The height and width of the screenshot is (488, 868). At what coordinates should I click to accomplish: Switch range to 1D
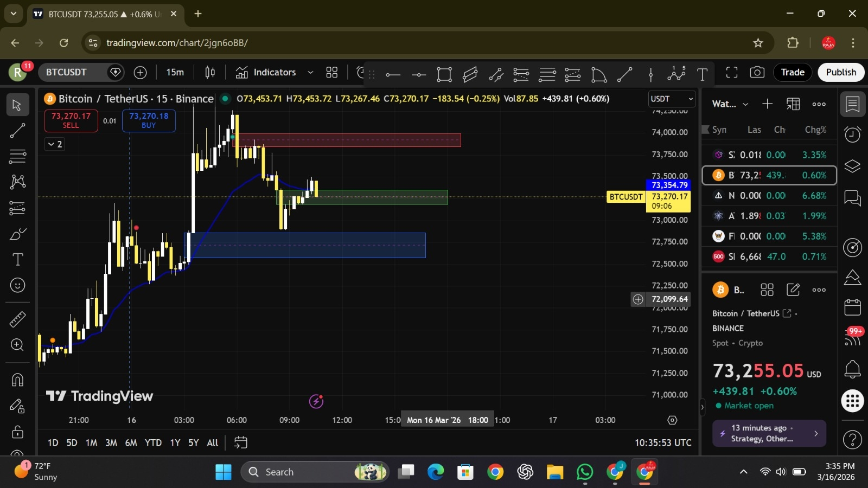click(x=53, y=442)
